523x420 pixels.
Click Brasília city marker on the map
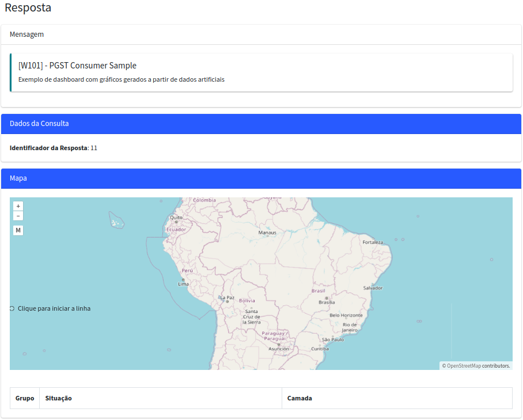pyautogui.click(x=327, y=298)
